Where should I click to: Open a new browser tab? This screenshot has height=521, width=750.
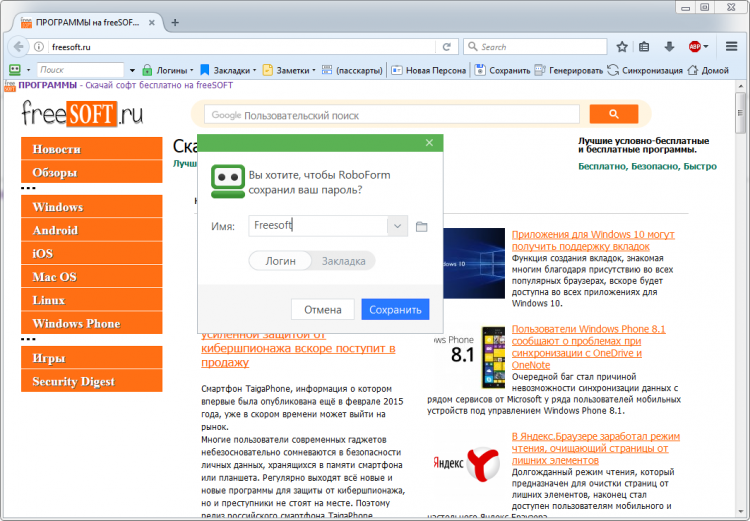point(175,22)
